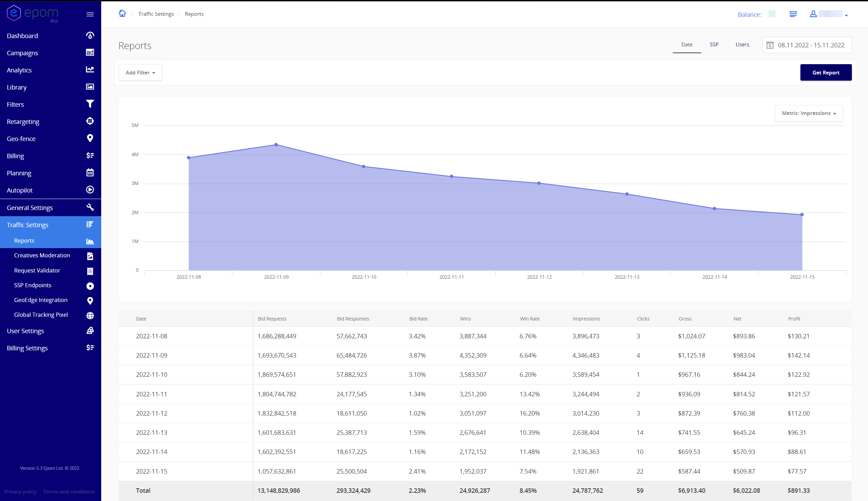The image size is (868, 501).
Task: Click the Retargeting crosshair icon
Action: [90, 121]
